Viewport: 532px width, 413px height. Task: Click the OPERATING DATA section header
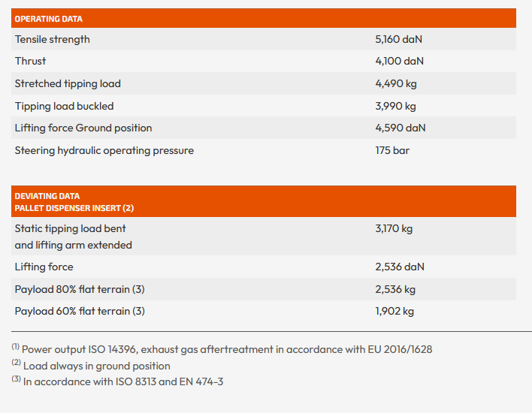[49, 19]
